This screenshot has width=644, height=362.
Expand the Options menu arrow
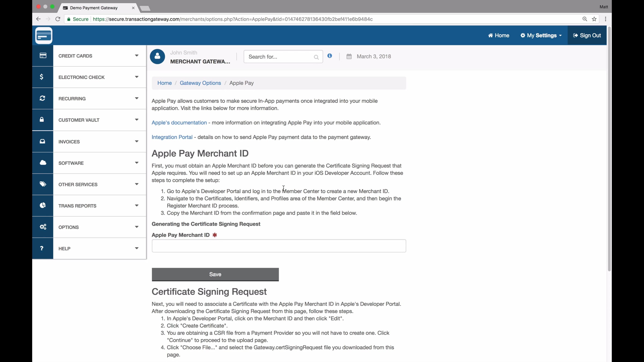pyautogui.click(x=137, y=227)
